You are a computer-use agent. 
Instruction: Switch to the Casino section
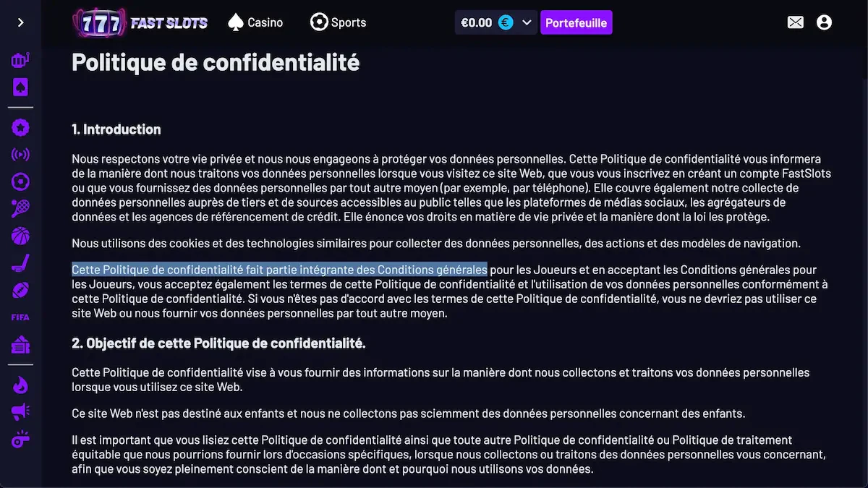(255, 22)
